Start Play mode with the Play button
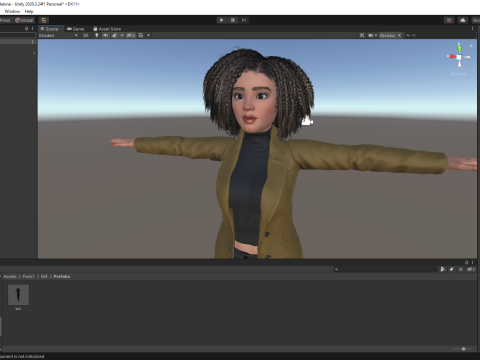 tap(221, 20)
